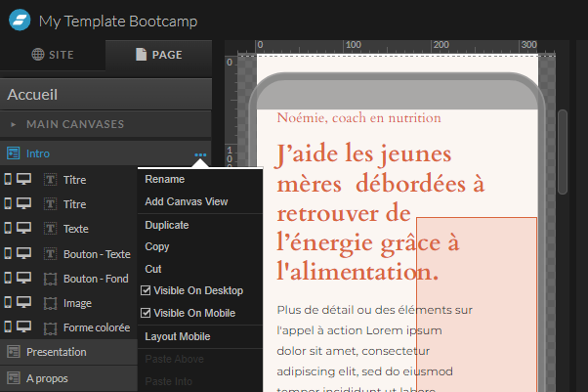Uncheck Visible On Mobile checkbox

(x=146, y=313)
